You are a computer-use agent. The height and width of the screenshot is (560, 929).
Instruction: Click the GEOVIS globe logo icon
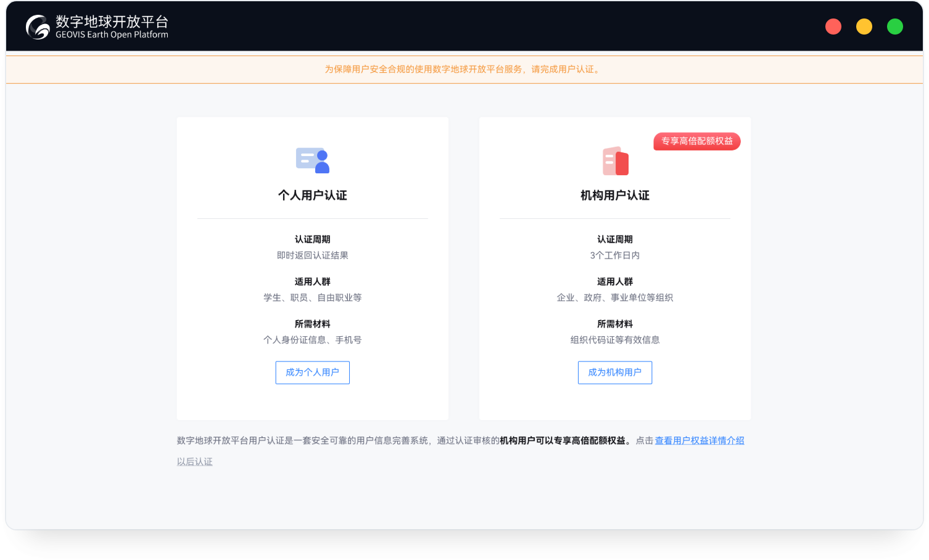pos(38,27)
